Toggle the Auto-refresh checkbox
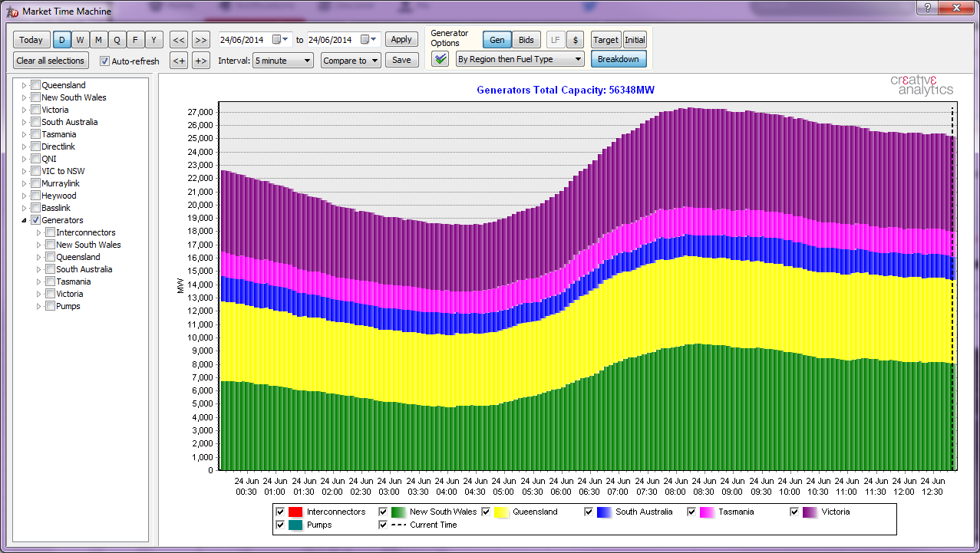980x553 pixels. pyautogui.click(x=105, y=61)
